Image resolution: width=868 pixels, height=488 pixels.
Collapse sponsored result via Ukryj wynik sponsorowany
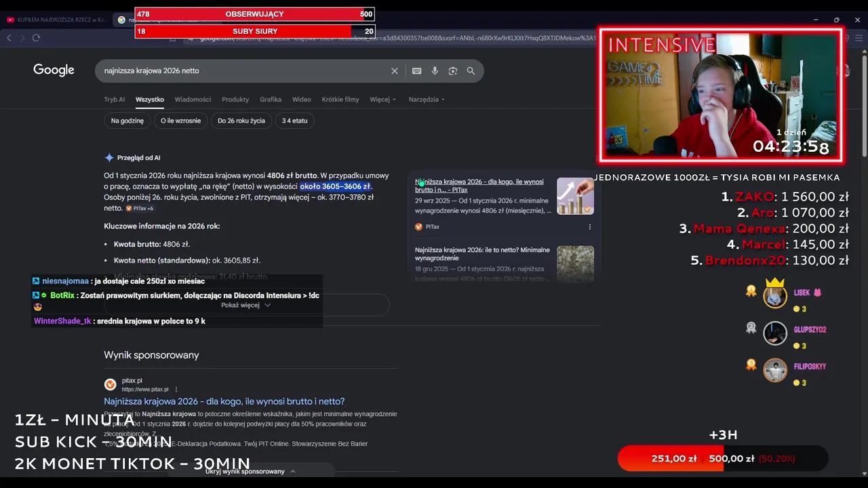(x=250, y=471)
